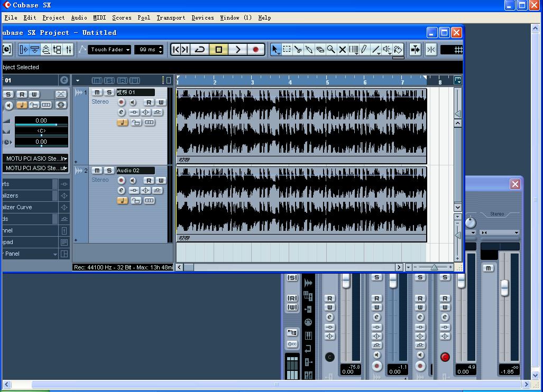The image size is (543, 392).
Task: Toggle the Show Inspector icon
Action: click(23, 50)
